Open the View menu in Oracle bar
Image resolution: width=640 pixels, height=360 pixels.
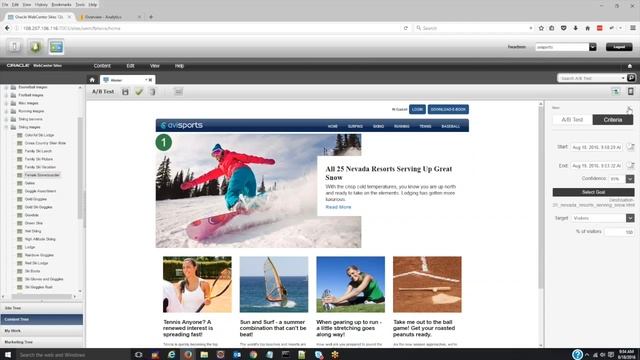click(x=155, y=66)
